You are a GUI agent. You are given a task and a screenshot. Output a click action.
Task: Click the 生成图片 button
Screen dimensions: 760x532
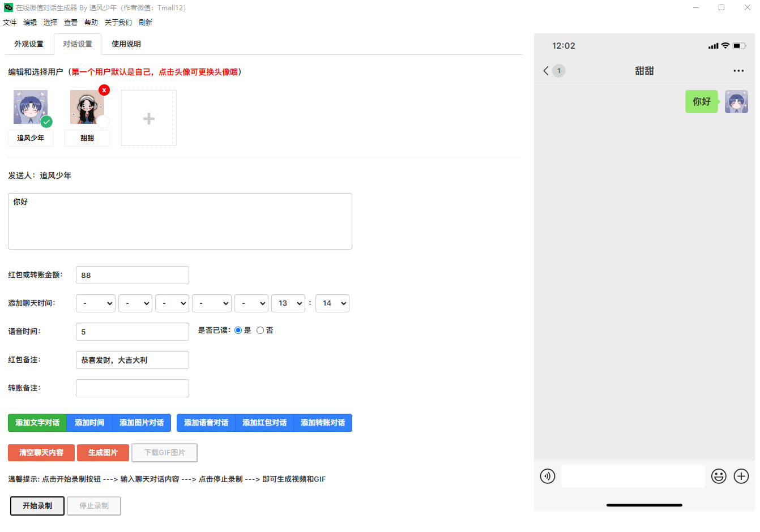pos(103,452)
